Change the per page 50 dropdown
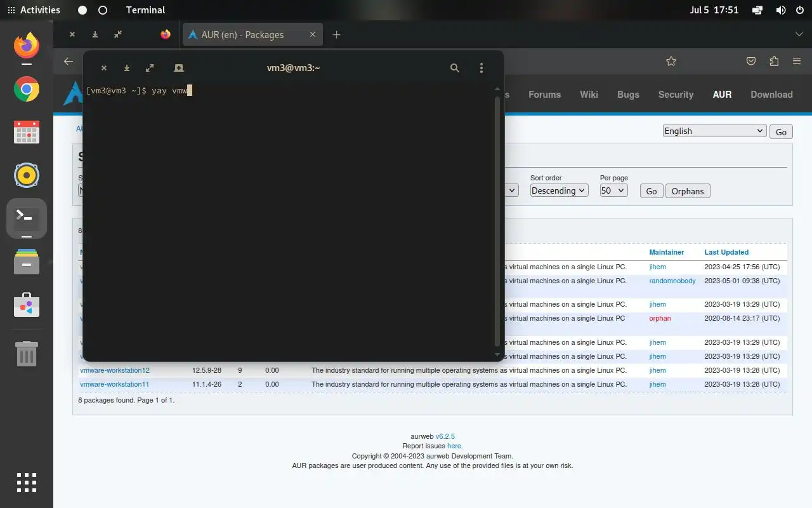Viewport: 812px width, 508px height. pyautogui.click(x=613, y=190)
